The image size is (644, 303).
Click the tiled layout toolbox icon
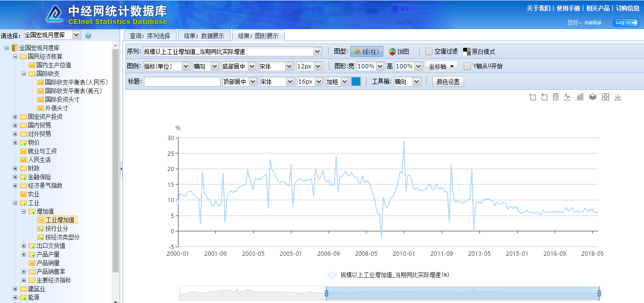point(606,97)
